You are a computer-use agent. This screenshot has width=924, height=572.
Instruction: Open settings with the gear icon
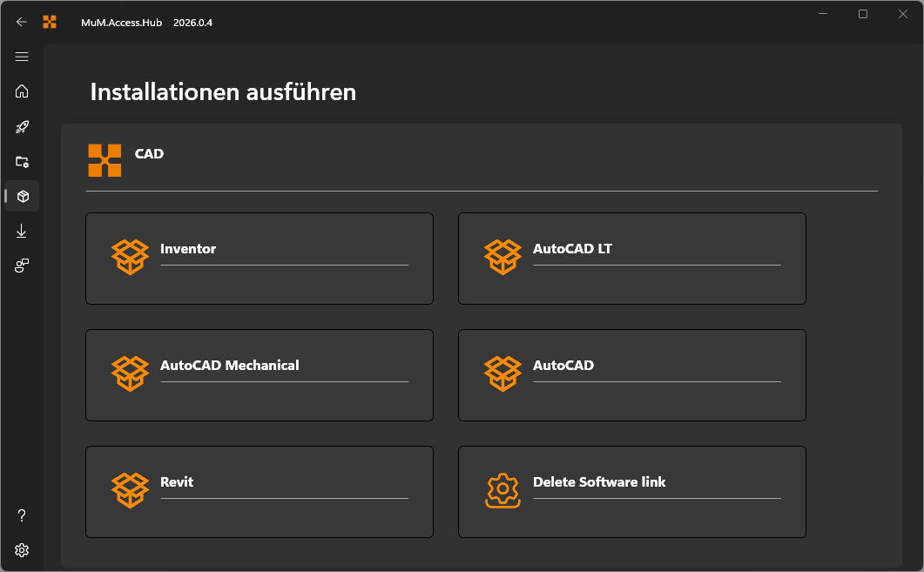coord(22,550)
